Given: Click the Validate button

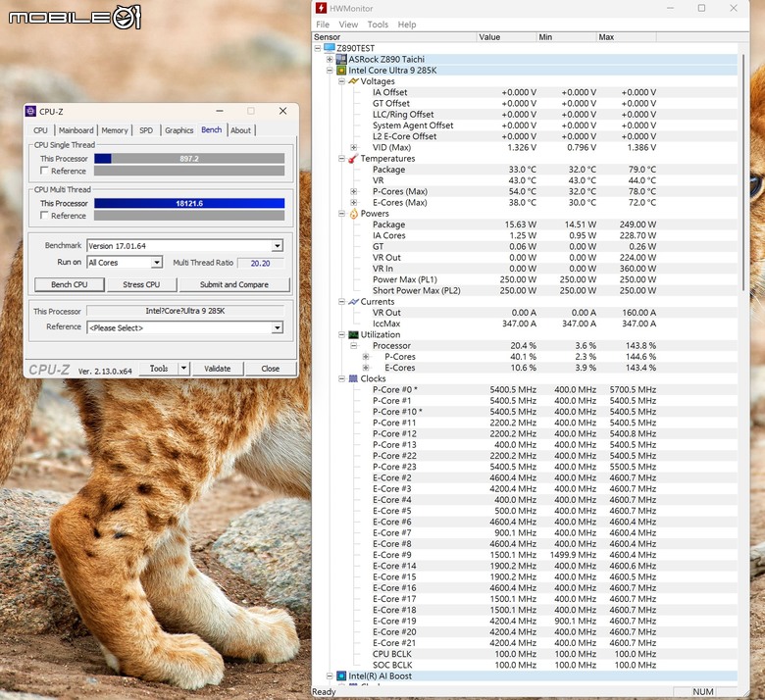Looking at the screenshot, I should click(217, 369).
